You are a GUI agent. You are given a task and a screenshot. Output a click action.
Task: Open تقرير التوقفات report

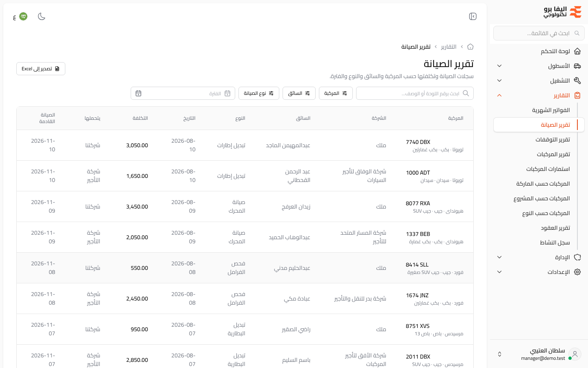[x=552, y=139]
